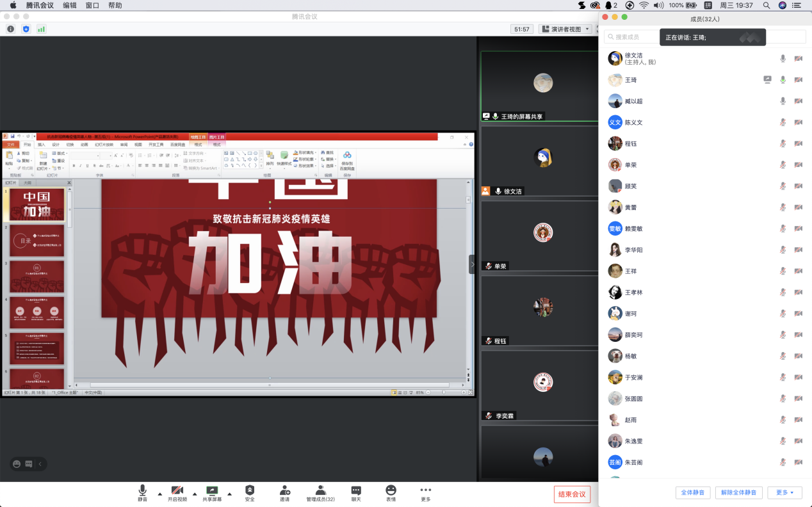
Task: Click the 更多 three-dots icon in bottom toolbar
Action: [426, 490]
